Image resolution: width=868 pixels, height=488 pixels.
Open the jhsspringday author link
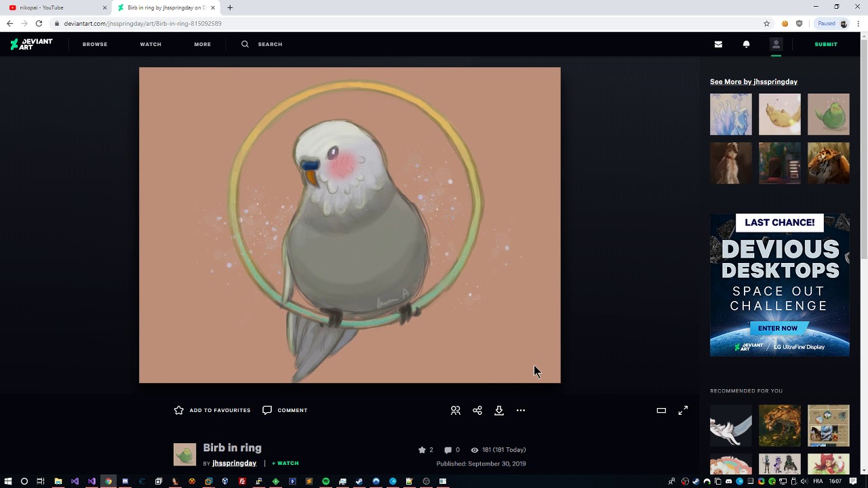click(x=234, y=463)
